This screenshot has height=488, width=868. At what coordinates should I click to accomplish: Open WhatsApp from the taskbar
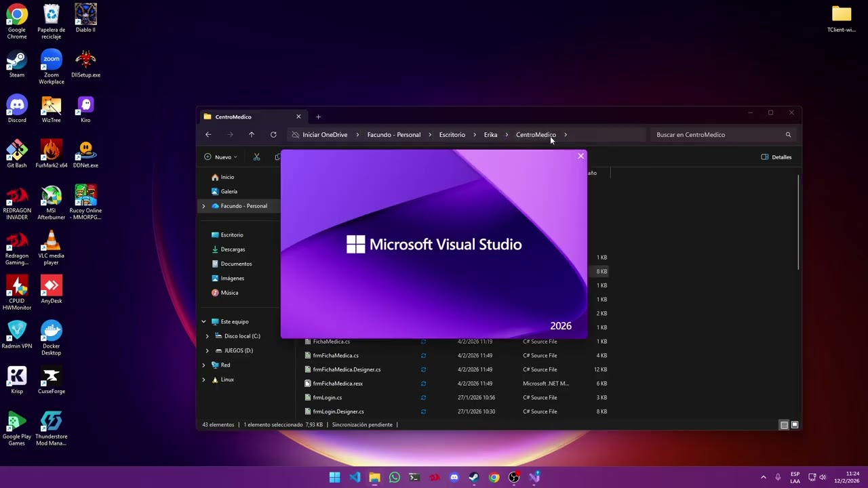coord(395,477)
